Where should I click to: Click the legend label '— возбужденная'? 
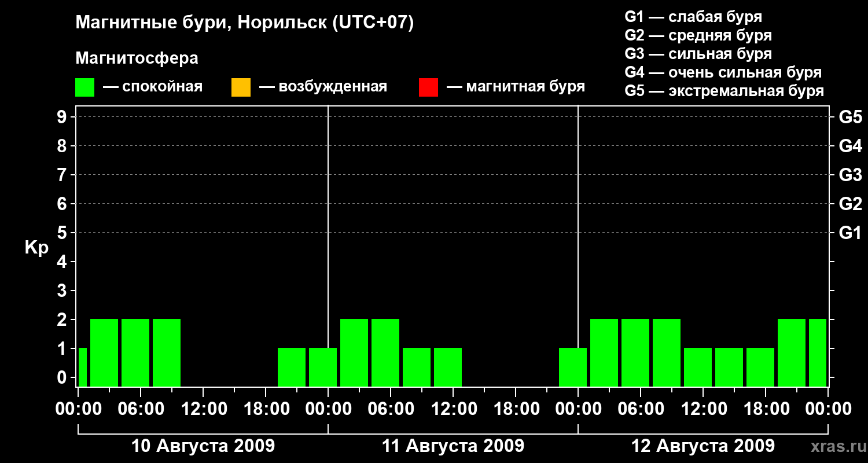click(323, 87)
